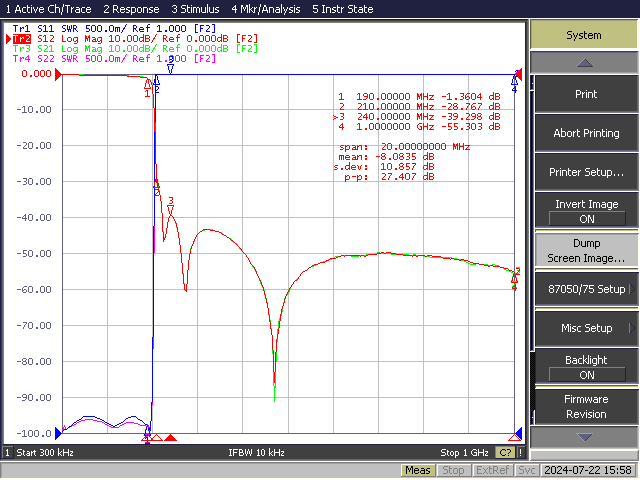Open Printer Setup dialog
This screenshot has width=640, height=480.
click(586, 172)
